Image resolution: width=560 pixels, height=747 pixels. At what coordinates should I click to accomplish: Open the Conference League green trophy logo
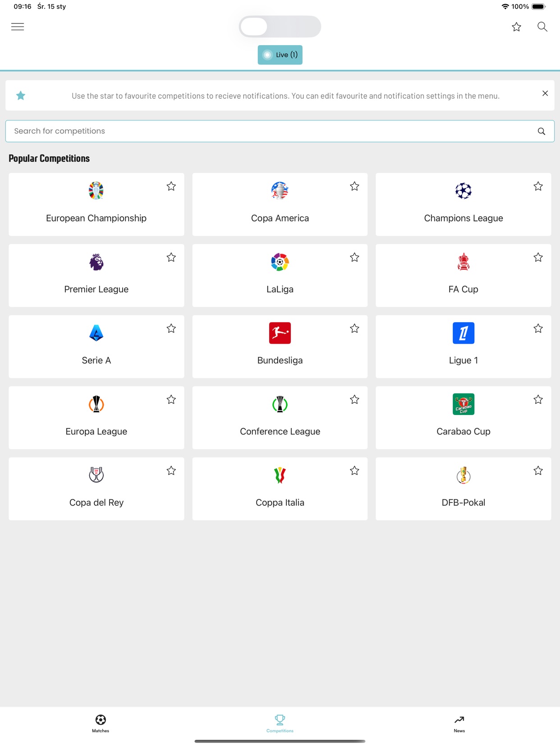click(x=280, y=404)
